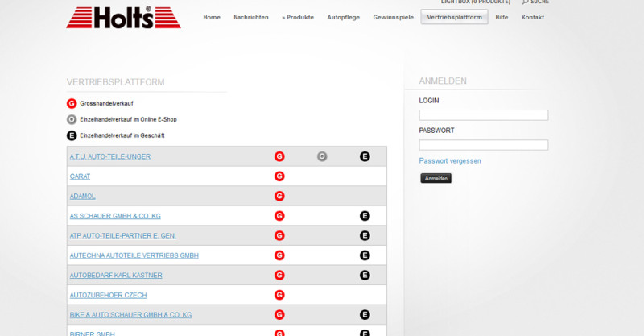Click G icon in CARAT row
This screenshot has width=644, height=336.
coord(279,176)
